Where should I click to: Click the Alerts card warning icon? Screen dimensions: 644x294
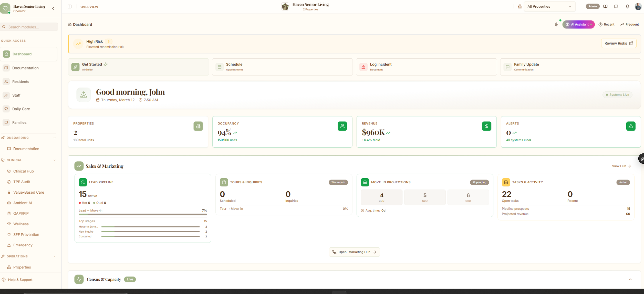[631, 126]
